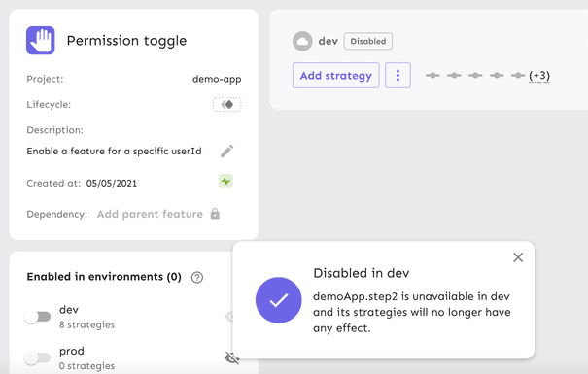Click the last strategy slider icon before (+3)
The height and width of the screenshot is (374, 588).
point(518,76)
